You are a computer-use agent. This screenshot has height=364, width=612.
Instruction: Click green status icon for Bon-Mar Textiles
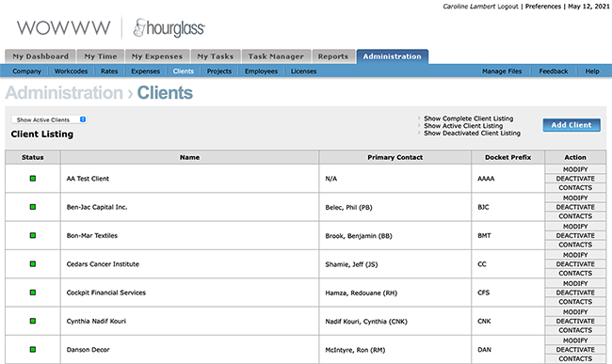[x=33, y=235]
